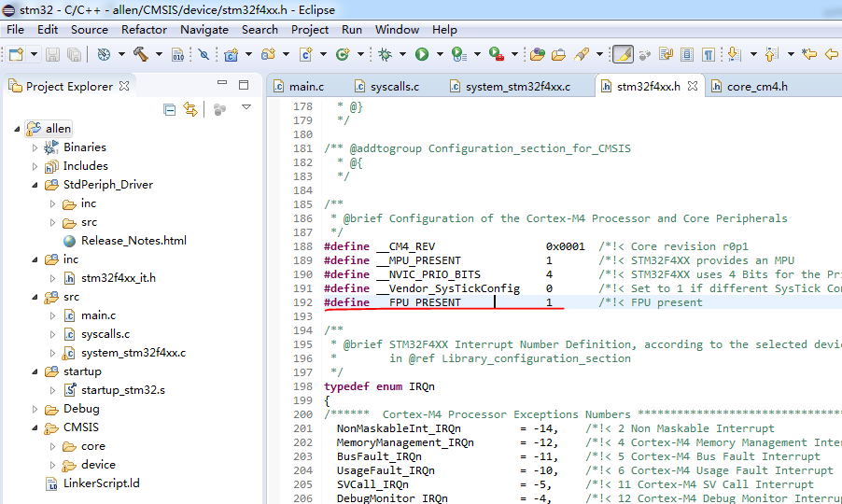842x504 pixels.
Task: Select LinkerScript.ld in the project tree
Action: coord(101,483)
